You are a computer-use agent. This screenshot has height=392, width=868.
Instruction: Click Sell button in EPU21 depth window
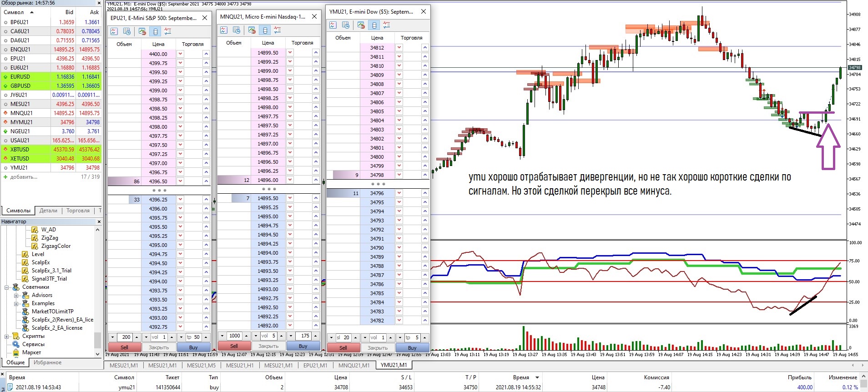(x=124, y=347)
